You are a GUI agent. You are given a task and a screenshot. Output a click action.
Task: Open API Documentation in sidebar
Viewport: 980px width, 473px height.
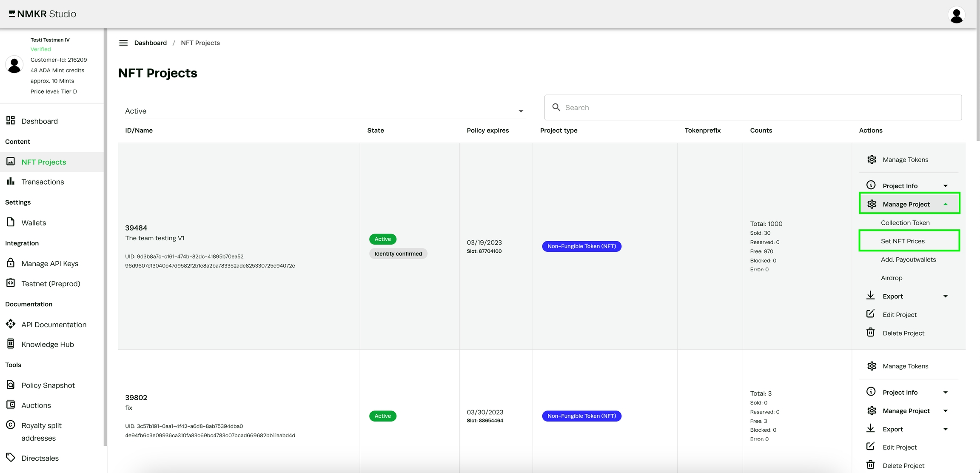pos(54,325)
